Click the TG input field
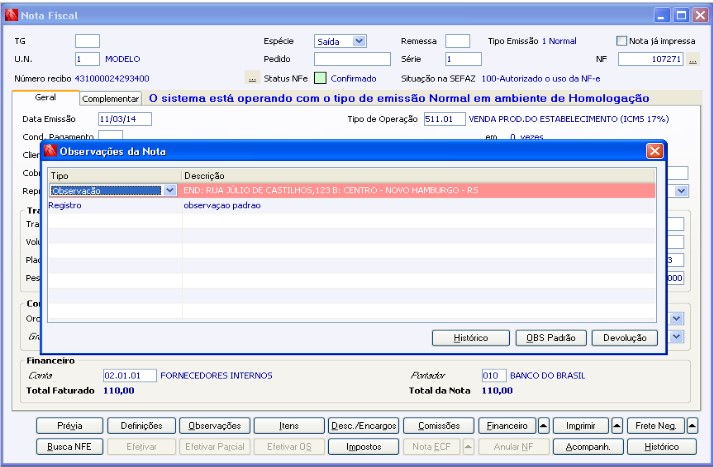713x467 pixels. tap(87, 41)
